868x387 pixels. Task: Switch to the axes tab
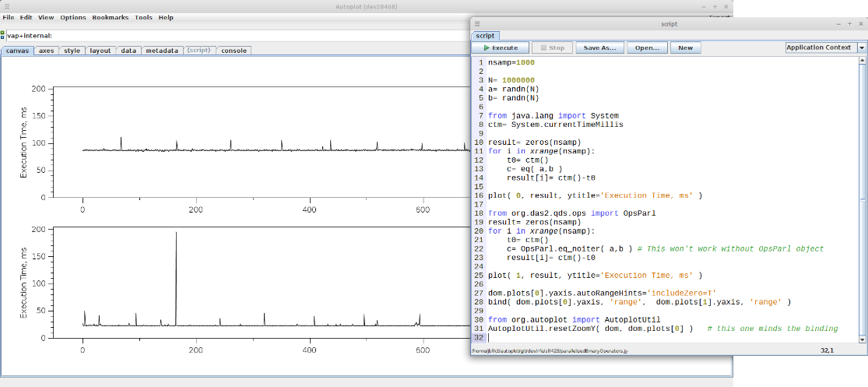47,51
